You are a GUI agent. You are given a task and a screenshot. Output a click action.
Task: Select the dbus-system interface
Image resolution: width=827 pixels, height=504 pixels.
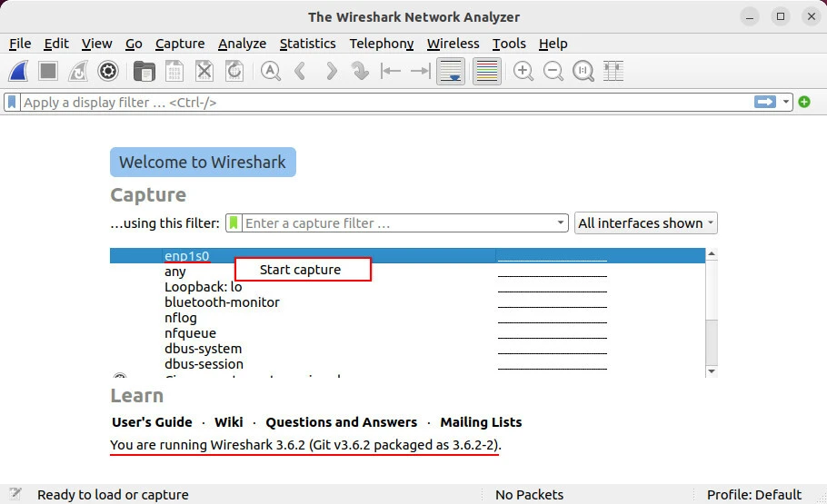coord(408,349)
